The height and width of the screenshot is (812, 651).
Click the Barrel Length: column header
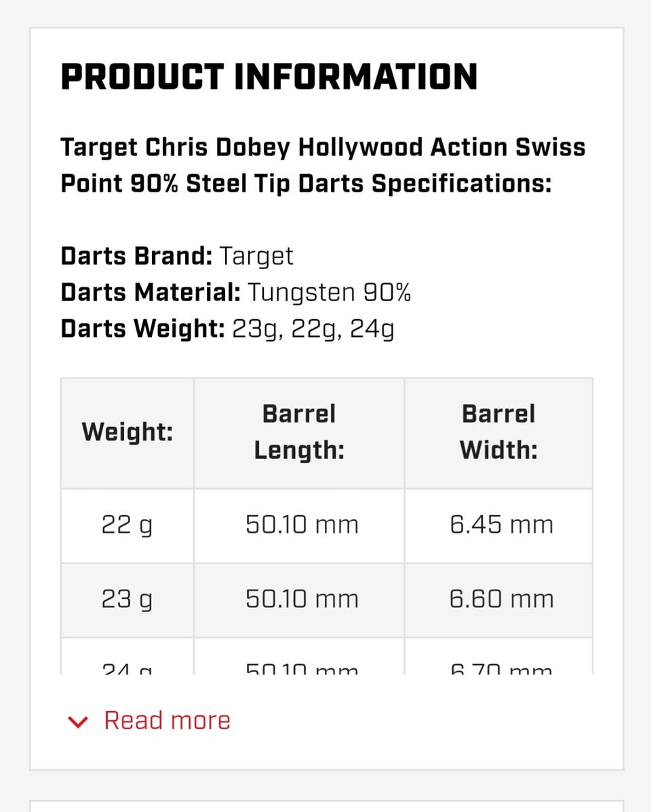[299, 432]
